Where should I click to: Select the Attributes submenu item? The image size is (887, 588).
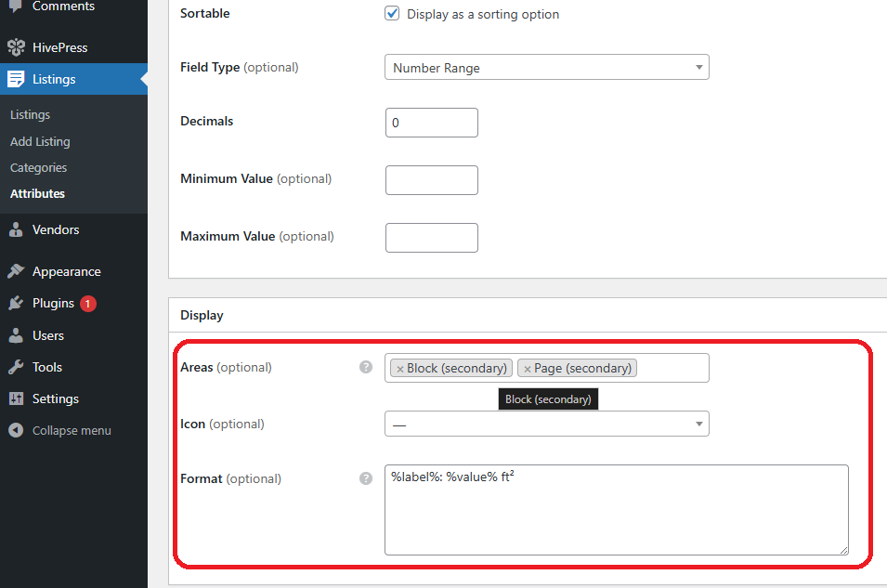point(37,193)
